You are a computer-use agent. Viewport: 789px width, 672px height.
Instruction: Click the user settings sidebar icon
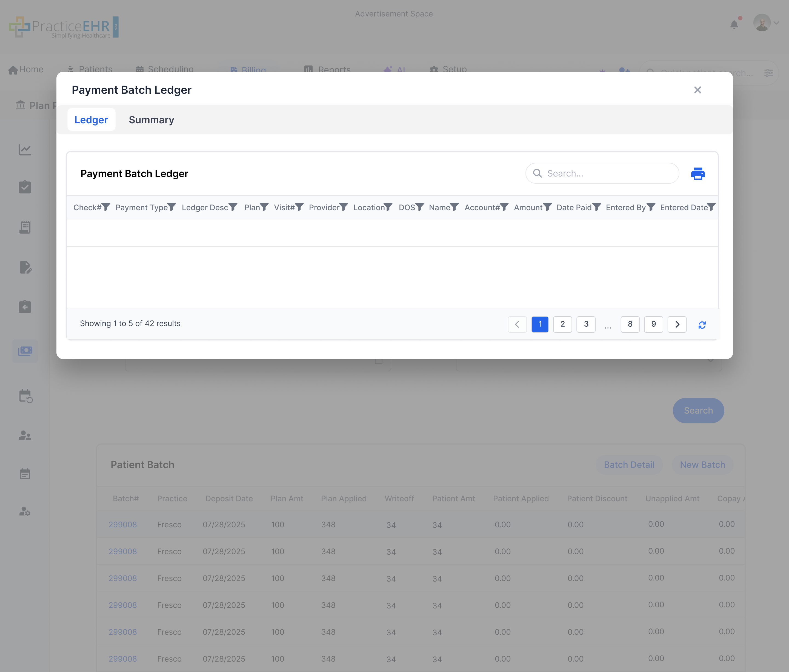tap(25, 512)
